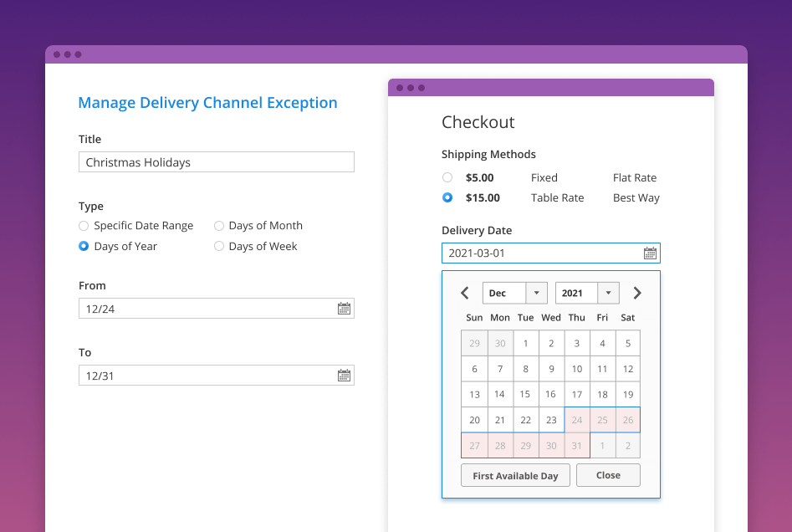Image resolution: width=792 pixels, height=532 pixels.
Task: Open the calendar icon in the From field
Action: [343, 308]
